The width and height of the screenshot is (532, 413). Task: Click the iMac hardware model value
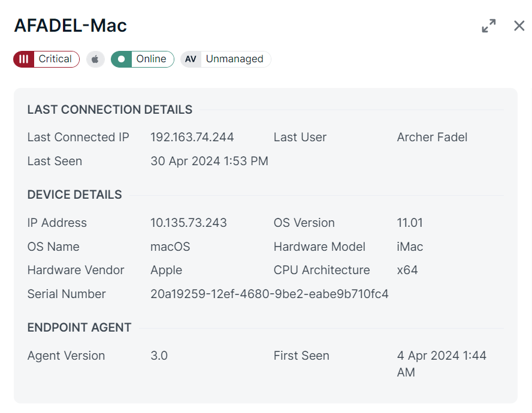point(410,247)
